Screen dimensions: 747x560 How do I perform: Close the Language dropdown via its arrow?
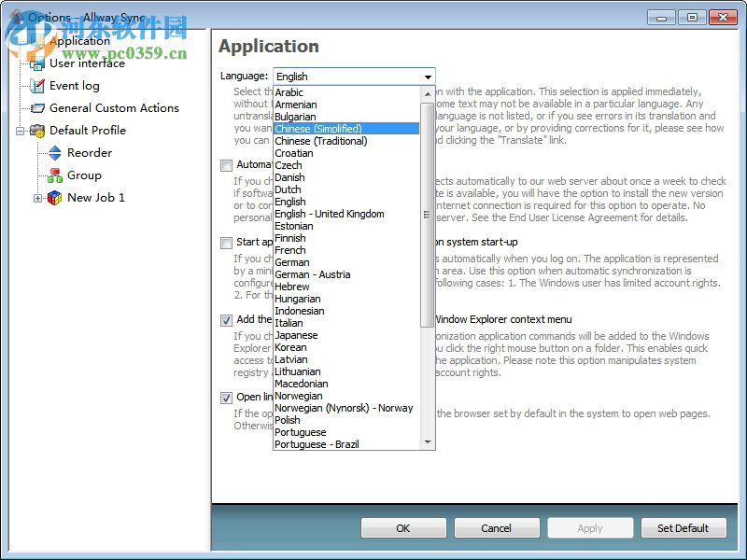pos(428,77)
